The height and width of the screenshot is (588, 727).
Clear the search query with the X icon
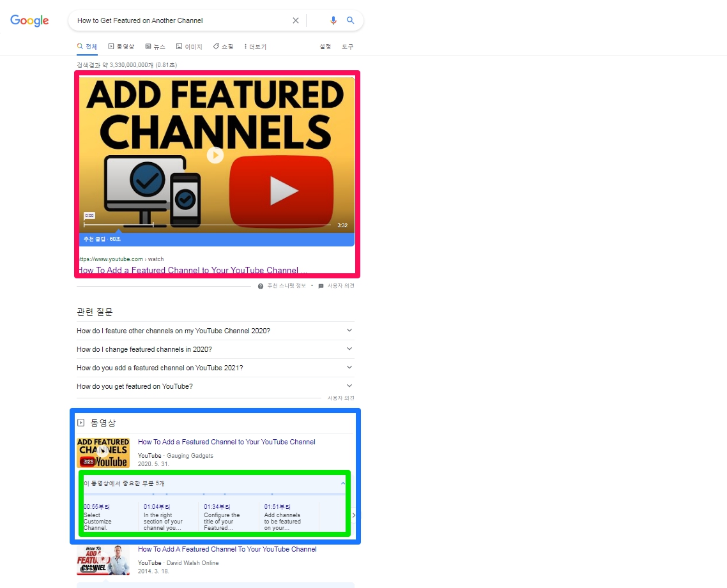click(x=295, y=20)
